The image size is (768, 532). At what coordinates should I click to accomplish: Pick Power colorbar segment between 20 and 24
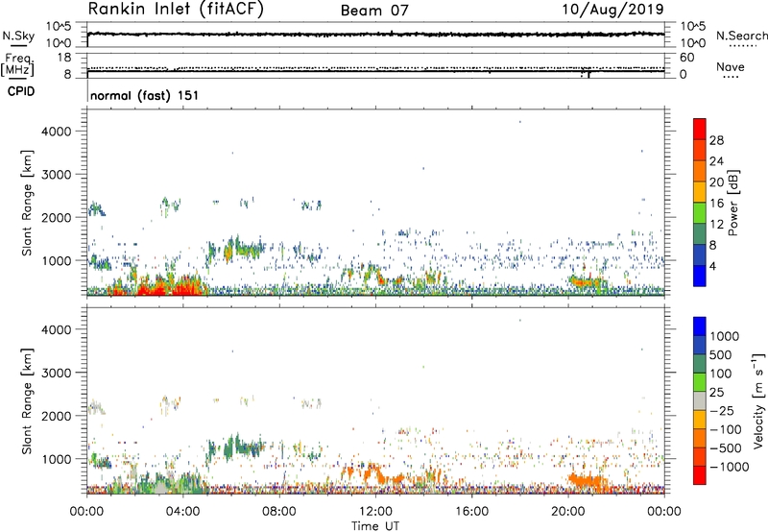pyautogui.click(x=700, y=171)
